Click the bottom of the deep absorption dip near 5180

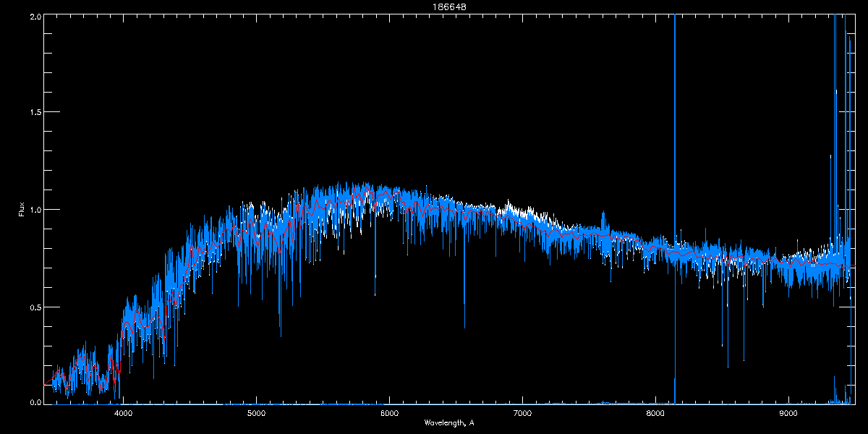(281, 335)
